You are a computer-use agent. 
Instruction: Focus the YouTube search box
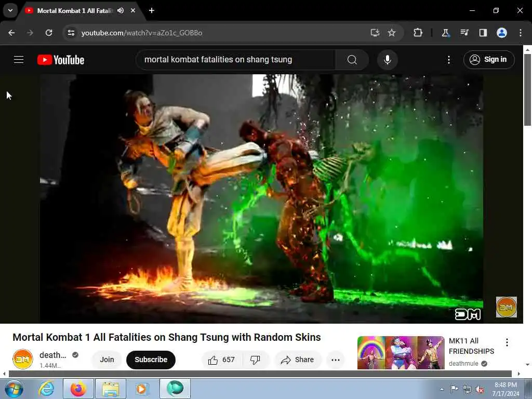(236, 60)
